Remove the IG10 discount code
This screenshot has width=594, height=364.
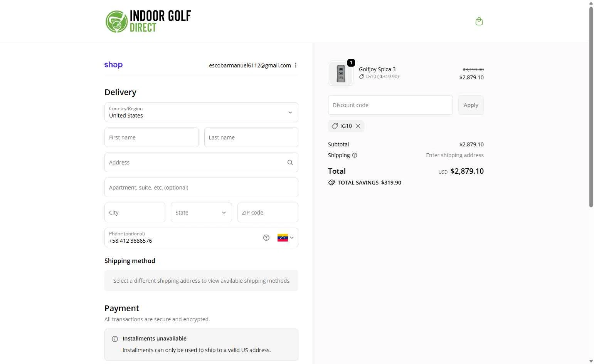358,126
